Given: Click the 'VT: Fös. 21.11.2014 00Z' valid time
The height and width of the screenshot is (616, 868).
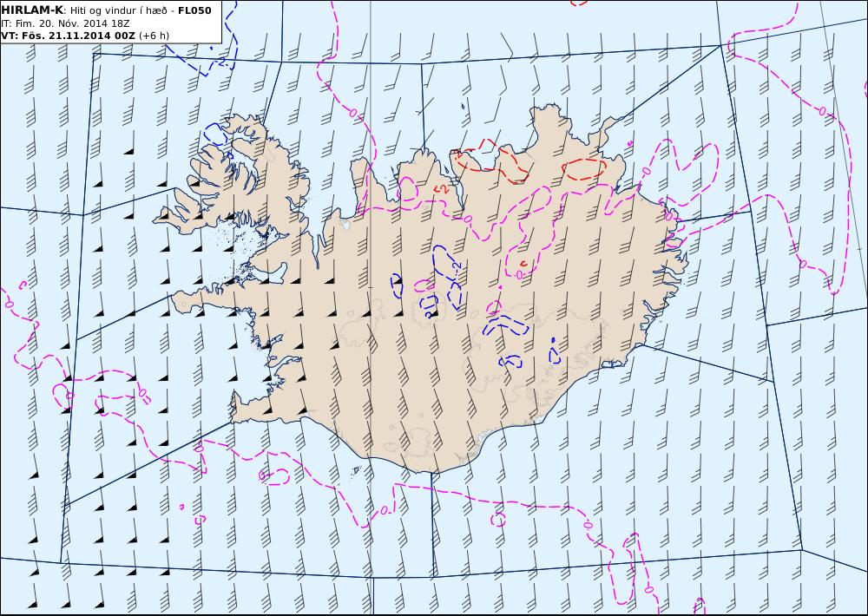Looking at the screenshot, I should pyautogui.click(x=68, y=36).
